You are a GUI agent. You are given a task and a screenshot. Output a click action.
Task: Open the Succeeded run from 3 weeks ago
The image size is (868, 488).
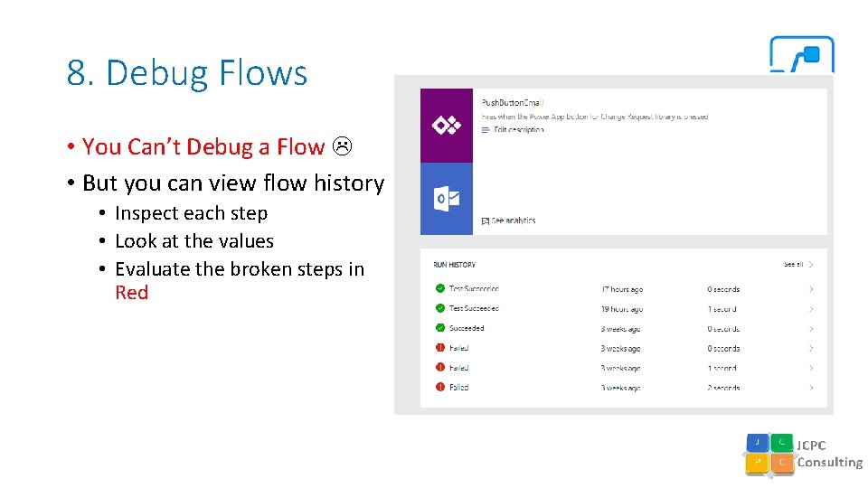pyautogui.click(x=467, y=328)
